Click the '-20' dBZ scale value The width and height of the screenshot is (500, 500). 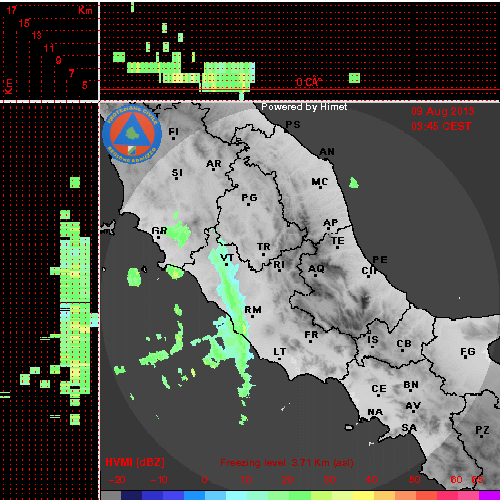pos(117,480)
